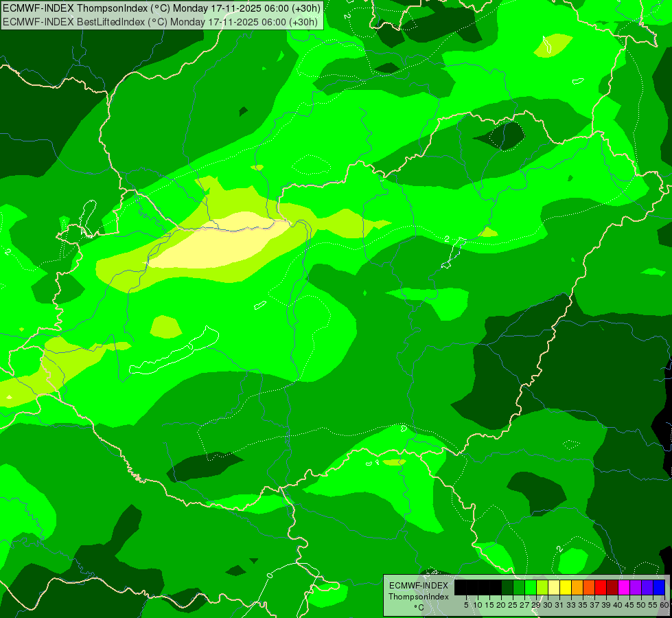The height and width of the screenshot is (618, 672).
Task: Select the magenta 40–45 legend swatch
Action: 623,587
